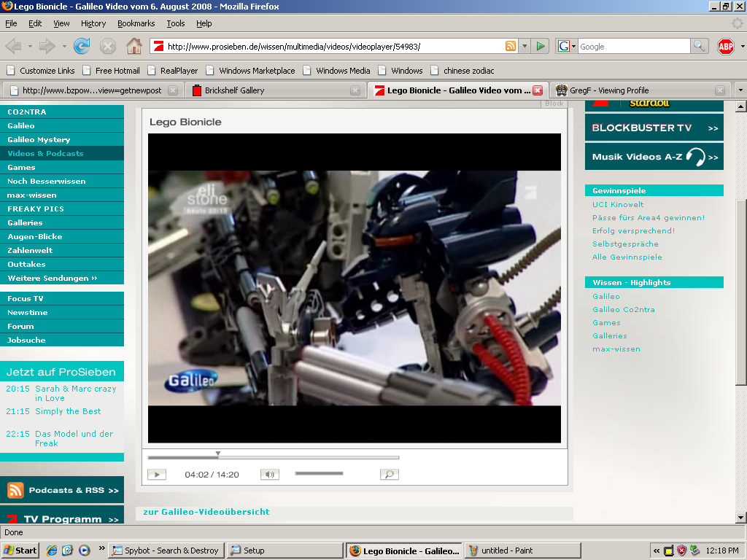Screen dimensions: 747x560
Task: Close the Lego Bionicle tab
Action: (538, 90)
